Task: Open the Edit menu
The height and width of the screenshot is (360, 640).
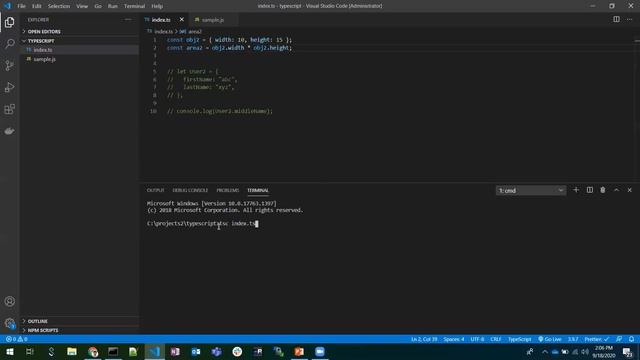Action: point(37,6)
